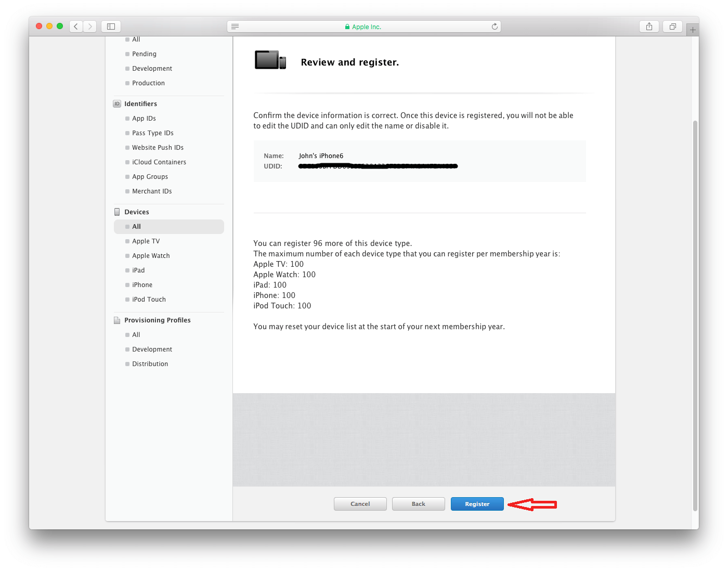Image resolution: width=728 pixels, height=571 pixels.
Task: Click the reset device list notice
Action: pos(379,327)
